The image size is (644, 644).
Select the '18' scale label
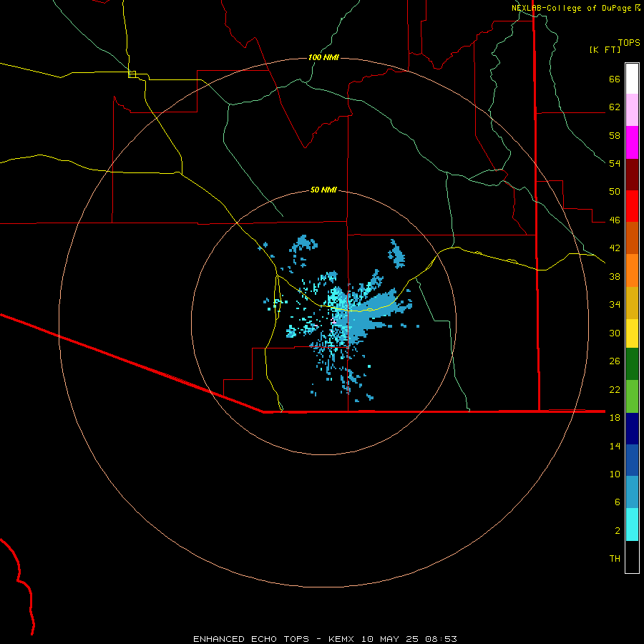click(615, 418)
